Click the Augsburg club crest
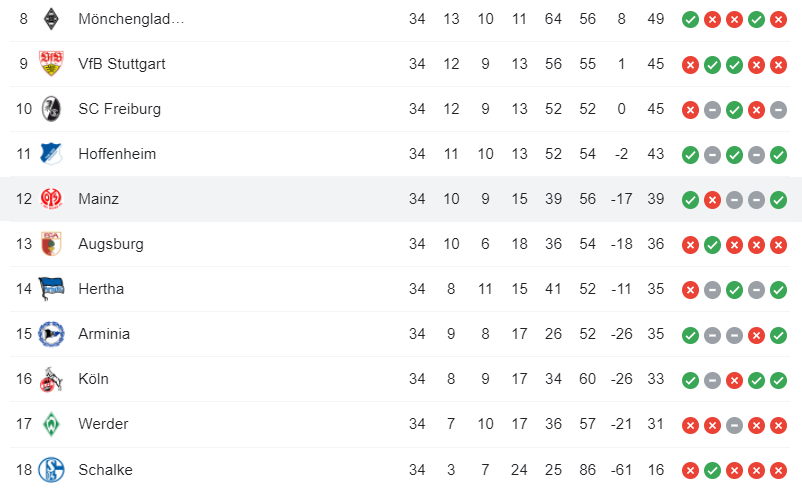 tap(51, 244)
